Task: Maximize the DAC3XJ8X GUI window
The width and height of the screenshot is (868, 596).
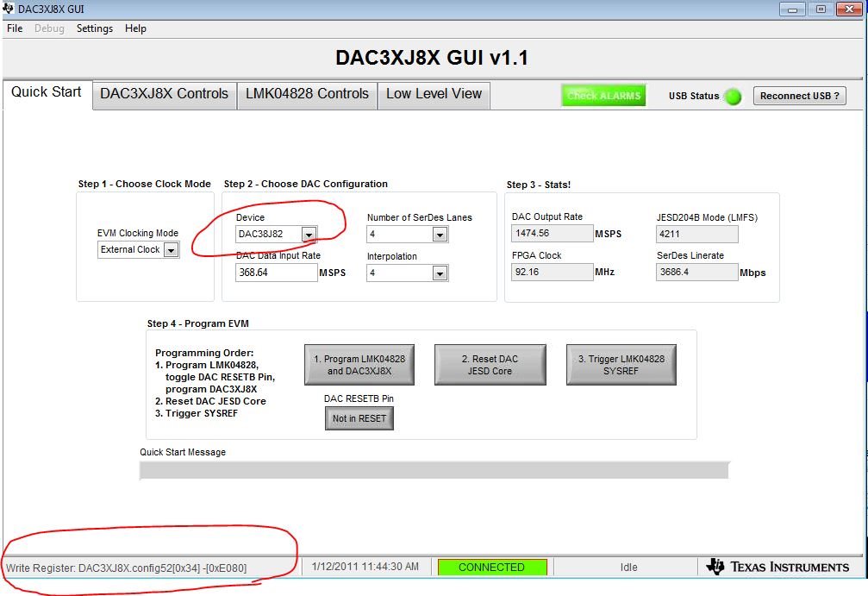Action: coord(821,9)
